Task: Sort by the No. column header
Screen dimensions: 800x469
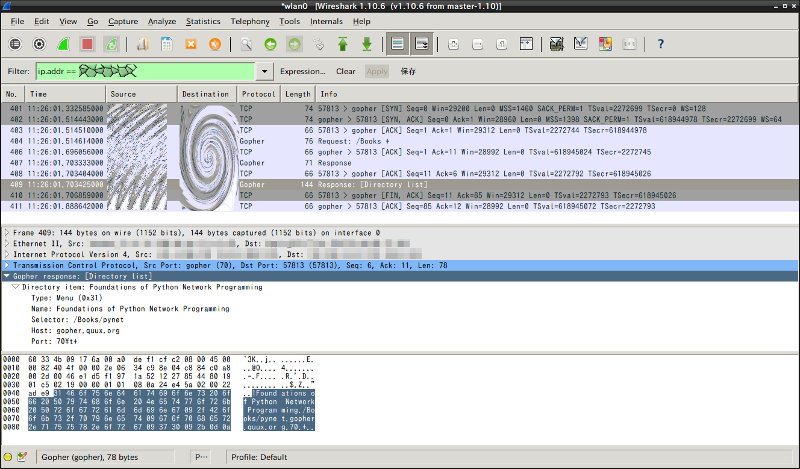Action: pyautogui.click(x=12, y=94)
